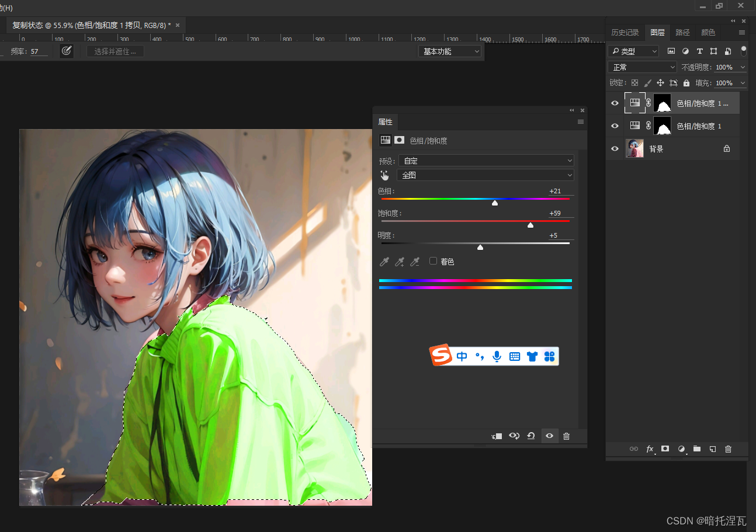Click the 饱和度 saturation slider handle
Image resolution: width=756 pixels, height=532 pixels.
pos(530,225)
